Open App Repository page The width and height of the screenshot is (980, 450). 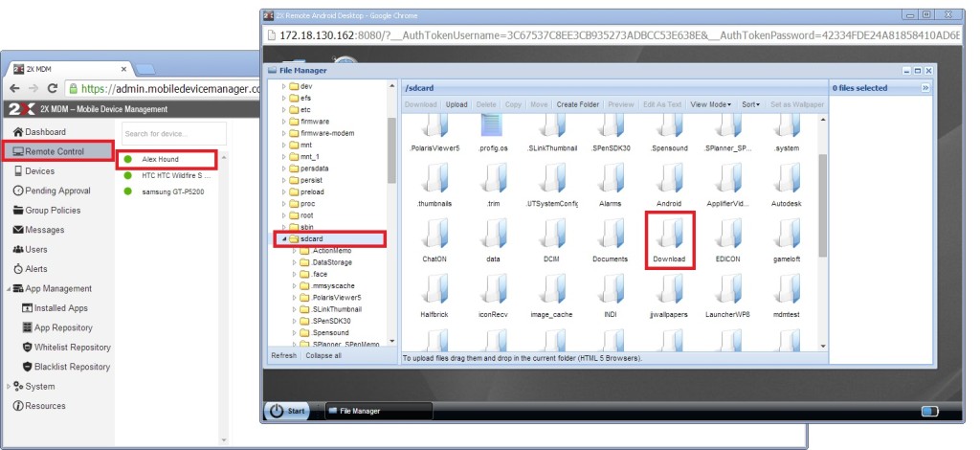(x=57, y=327)
